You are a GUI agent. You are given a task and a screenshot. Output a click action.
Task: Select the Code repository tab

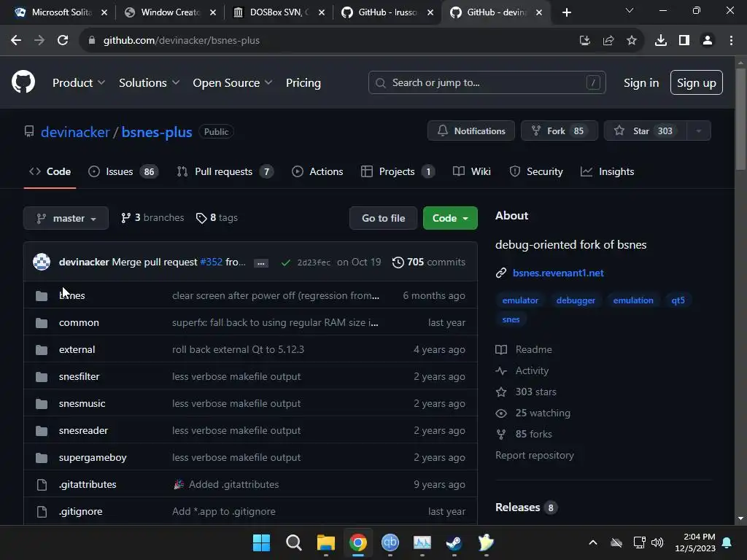(50, 171)
